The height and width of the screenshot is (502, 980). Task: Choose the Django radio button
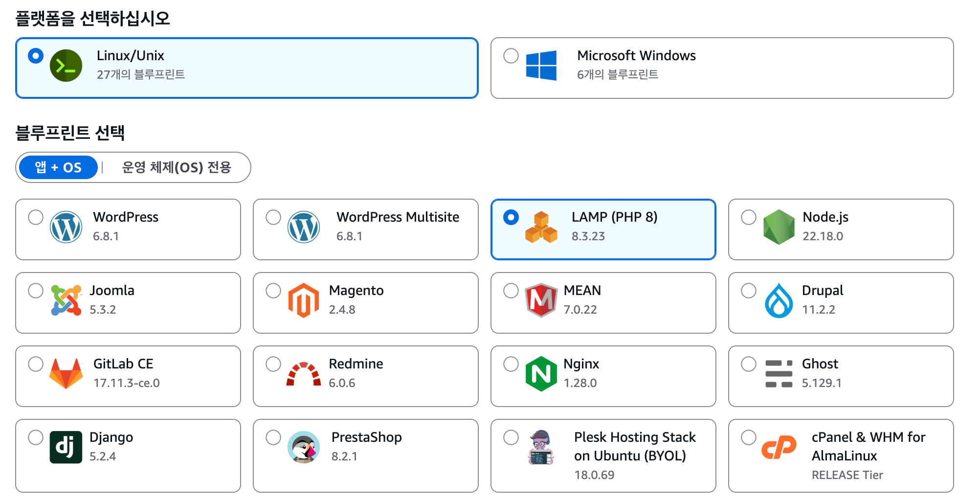tap(36, 437)
